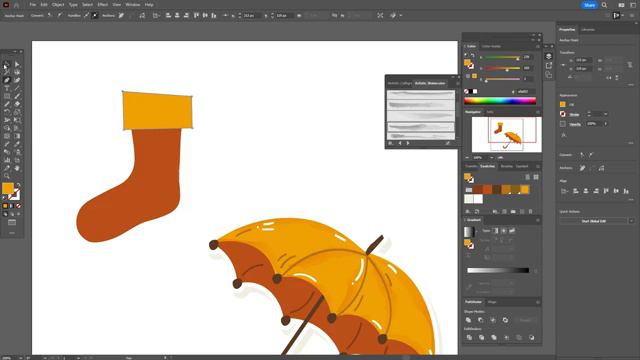This screenshot has width=640, height=360.
Task: Open Align To dropdown in Properties
Action: (x=564, y=191)
